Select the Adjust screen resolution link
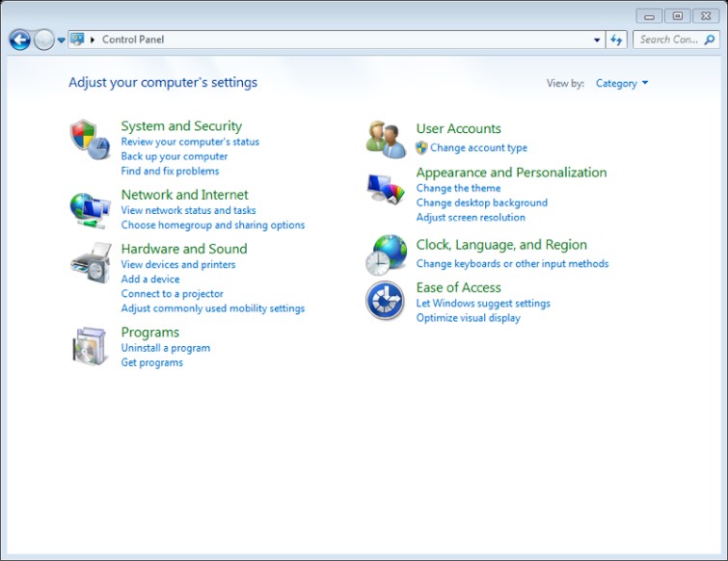The width and height of the screenshot is (728, 561). coord(471,218)
